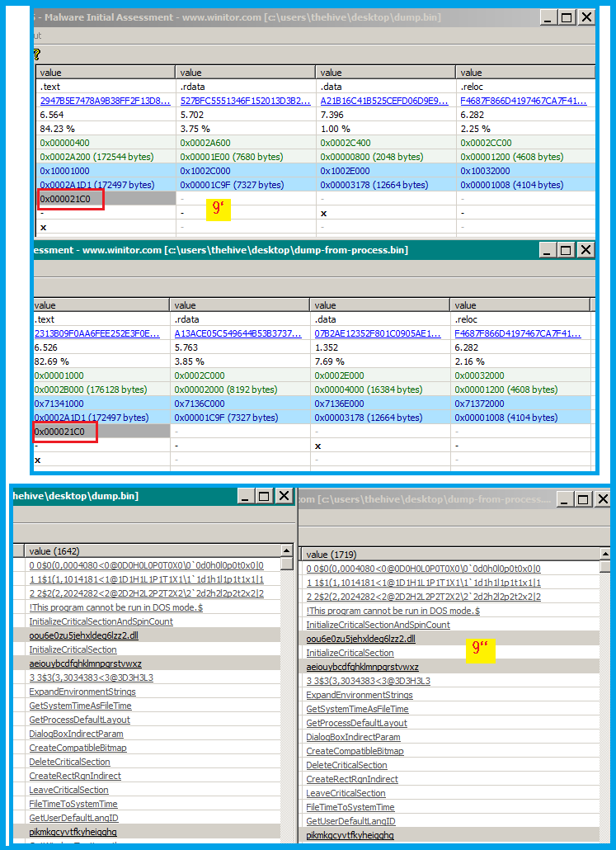Maximize the dump-from-process.bin sections window
The image size is (616, 850).
[566, 250]
